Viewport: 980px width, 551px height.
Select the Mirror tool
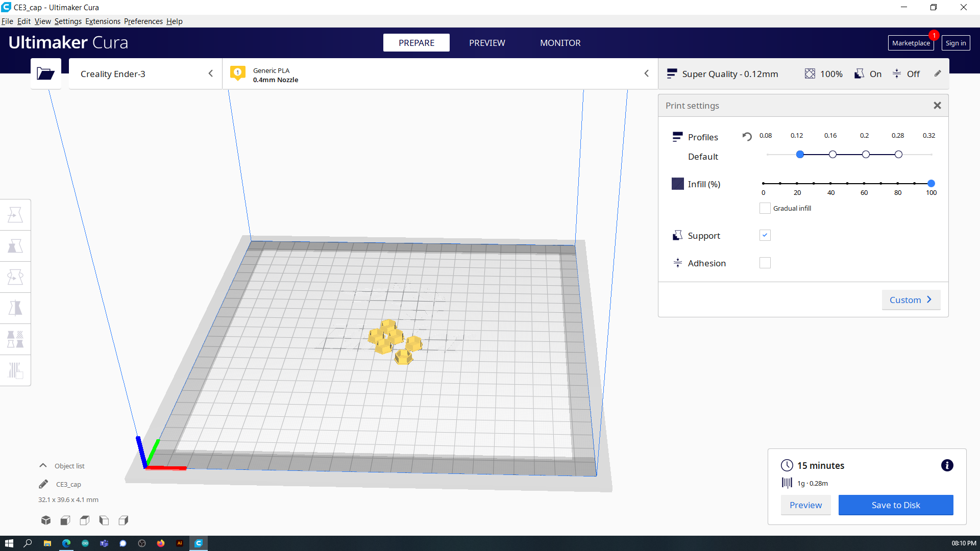click(15, 308)
